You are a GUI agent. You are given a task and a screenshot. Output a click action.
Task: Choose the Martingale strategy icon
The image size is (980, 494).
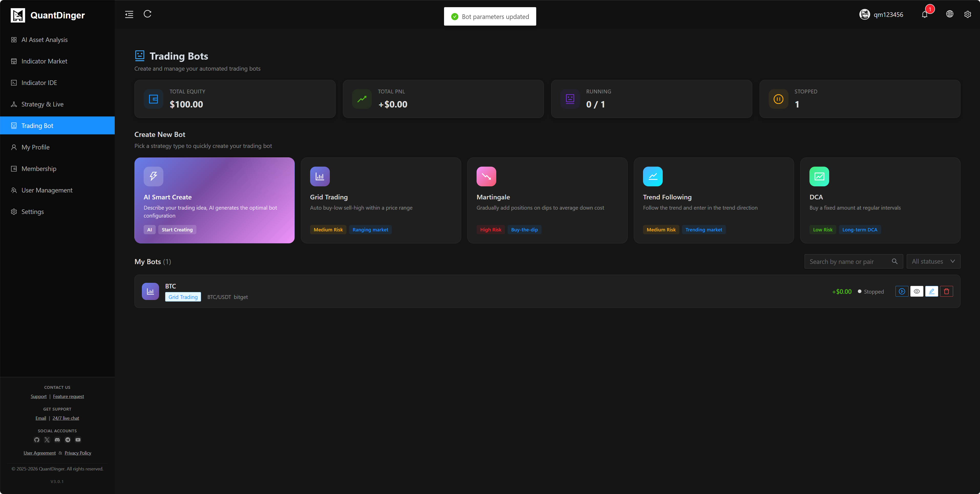[486, 176]
